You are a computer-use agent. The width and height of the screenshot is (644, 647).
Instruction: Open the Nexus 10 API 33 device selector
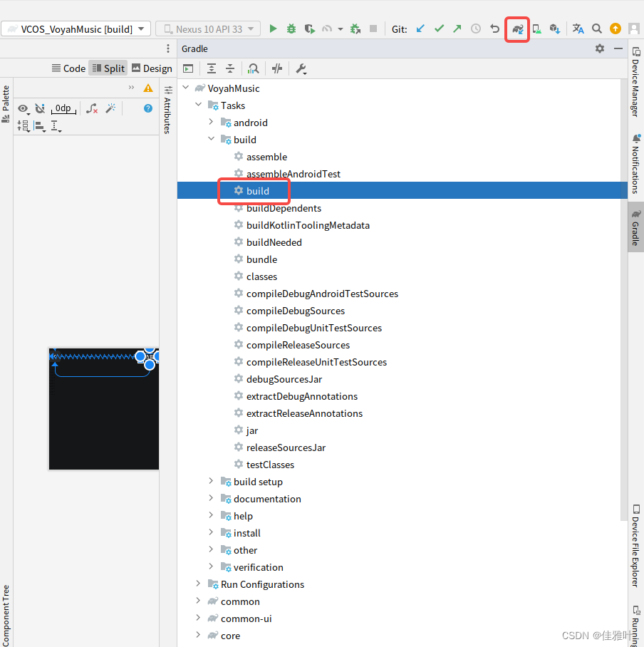click(x=207, y=29)
